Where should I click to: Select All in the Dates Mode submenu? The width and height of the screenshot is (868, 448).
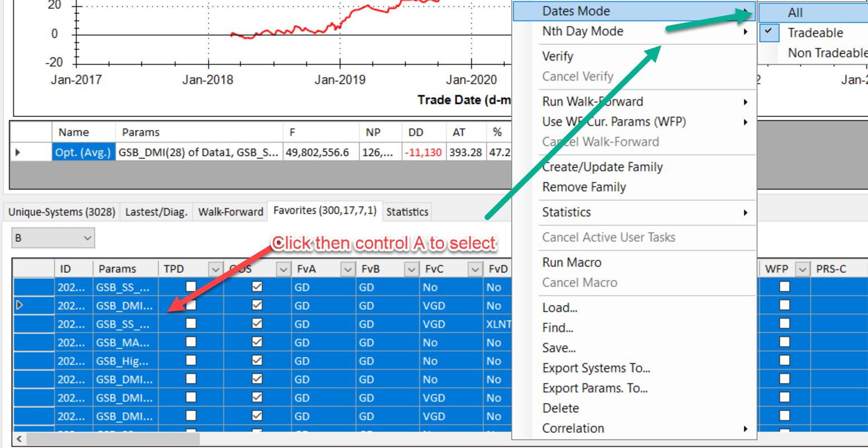[x=795, y=12]
